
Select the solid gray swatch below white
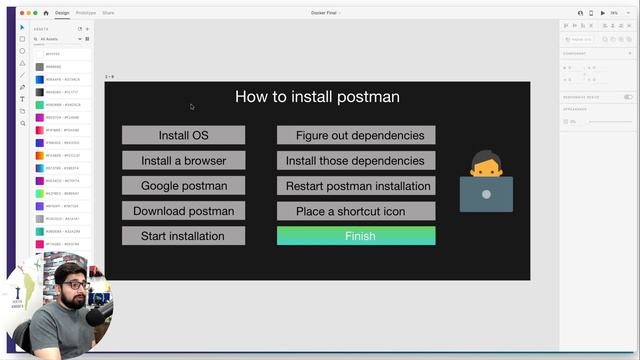click(x=40, y=67)
